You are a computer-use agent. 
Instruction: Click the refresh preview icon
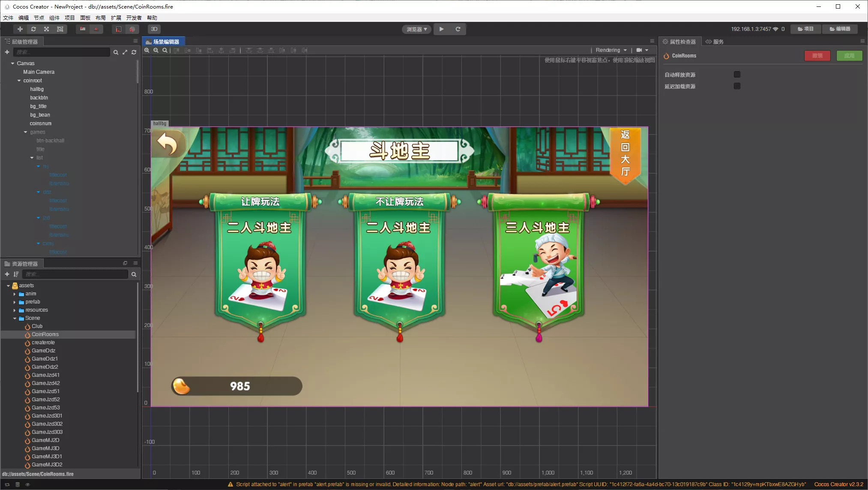[x=458, y=29]
